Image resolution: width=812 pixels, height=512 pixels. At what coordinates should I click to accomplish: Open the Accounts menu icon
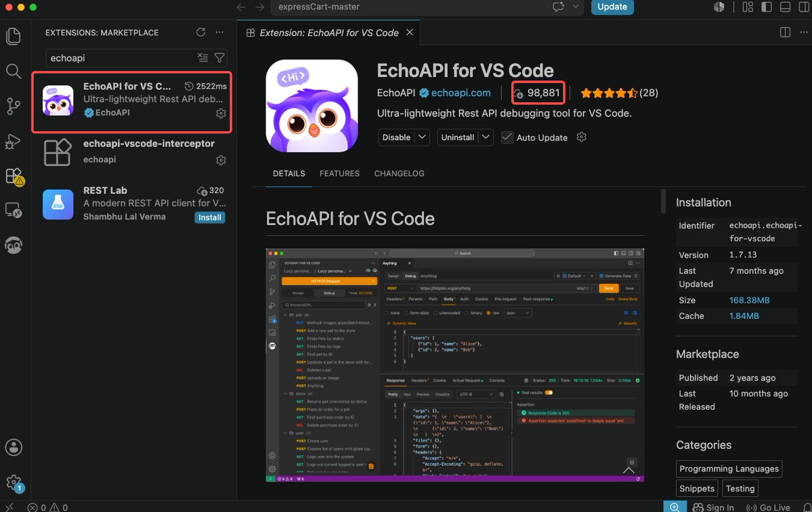14,447
